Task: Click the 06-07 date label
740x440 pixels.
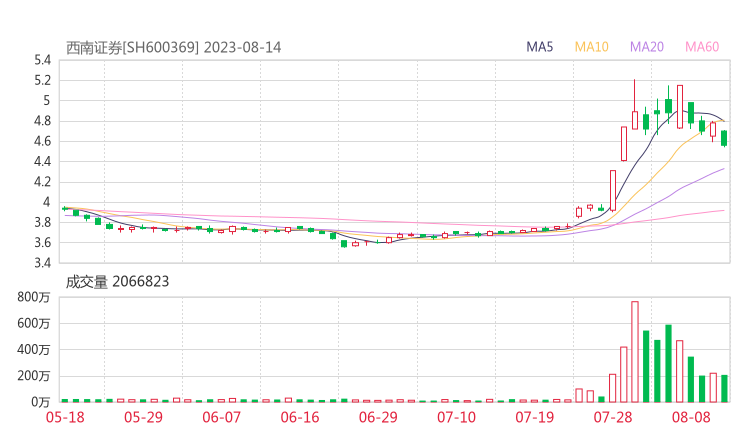Action: coord(222,417)
